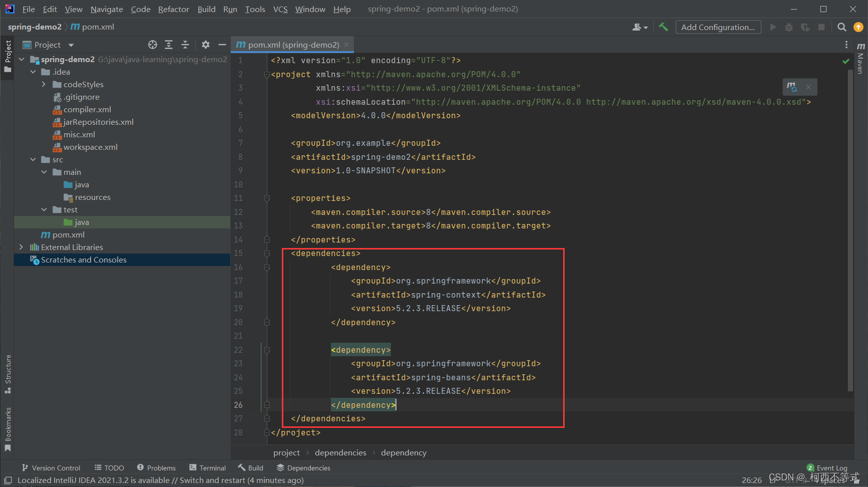Image resolution: width=868 pixels, height=487 pixels.
Task: Click Expand All in Project panel
Action: [x=169, y=45]
